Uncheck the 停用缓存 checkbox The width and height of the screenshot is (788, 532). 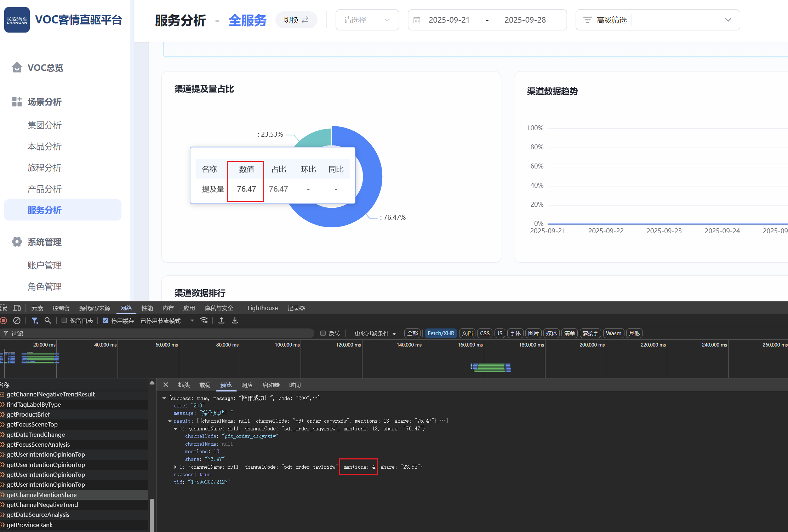click(x=105, y=321)
